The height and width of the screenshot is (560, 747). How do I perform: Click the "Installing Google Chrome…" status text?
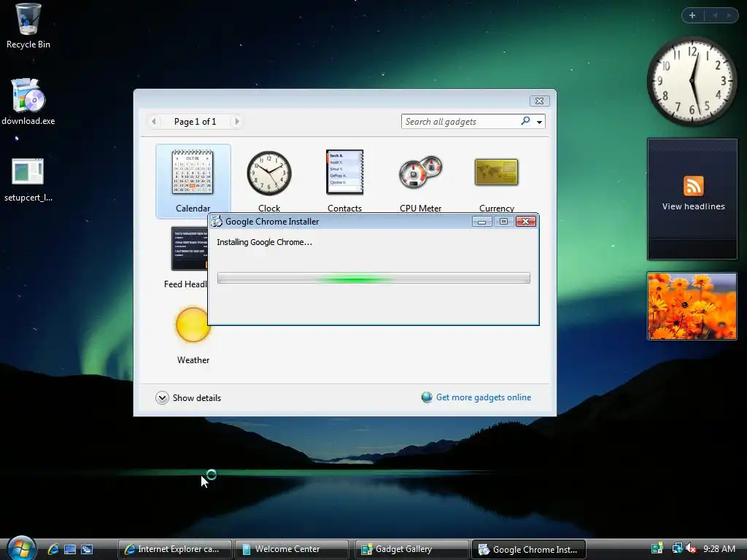(x=264, y=242)
